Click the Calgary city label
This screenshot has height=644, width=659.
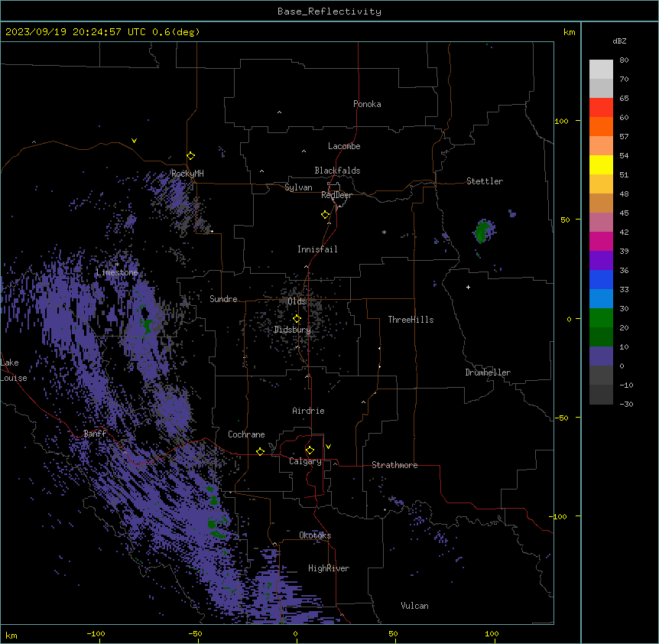click(x=306, y=461)
